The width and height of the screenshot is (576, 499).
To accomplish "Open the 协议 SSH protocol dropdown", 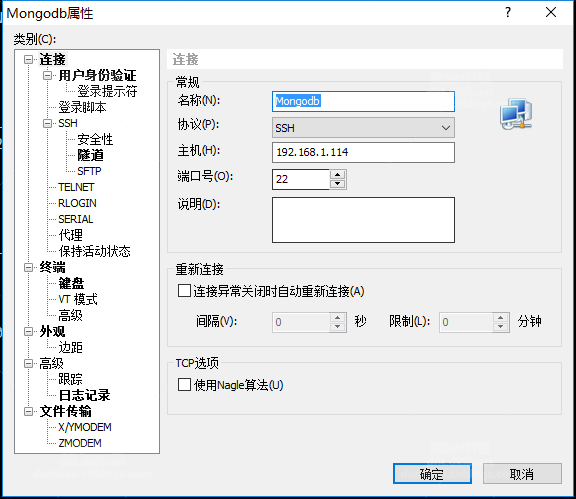I will pos(363,128).
